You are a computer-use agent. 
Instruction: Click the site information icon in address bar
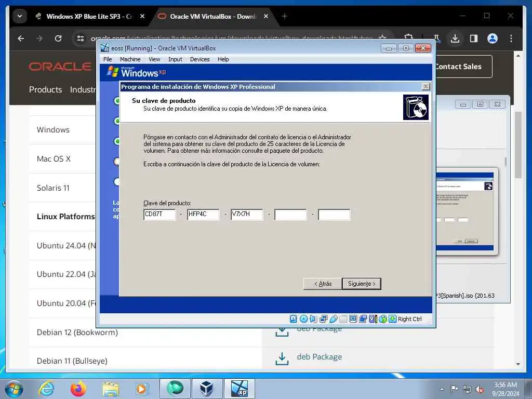[81, 38]
